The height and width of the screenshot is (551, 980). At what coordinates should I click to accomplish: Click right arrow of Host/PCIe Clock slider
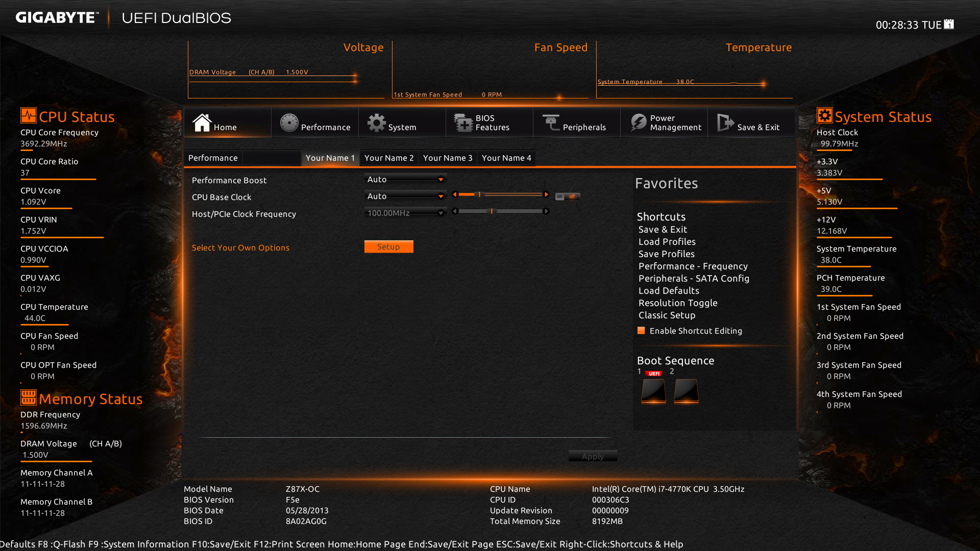coord(546,211)
